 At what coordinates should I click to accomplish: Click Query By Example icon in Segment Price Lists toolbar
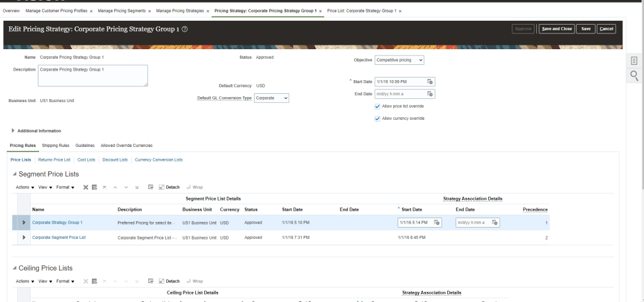pos(151,187)
